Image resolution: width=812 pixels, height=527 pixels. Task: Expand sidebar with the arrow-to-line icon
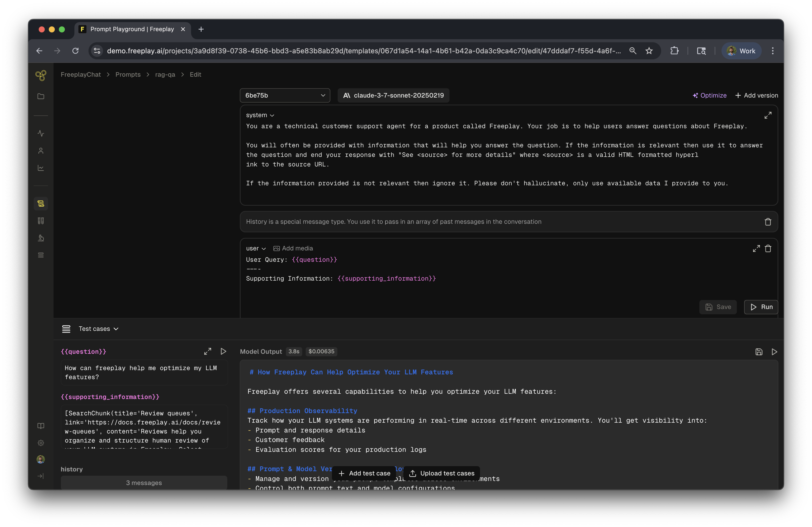click(x=41, y=476)
